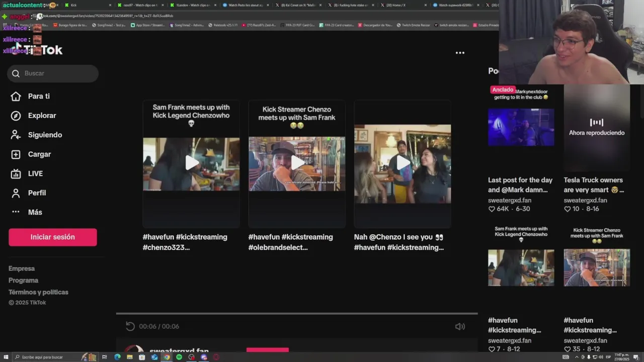Viewport: 644px width, 362px height.
Task: Like the video with 64K likes
Action: [492, 209]
